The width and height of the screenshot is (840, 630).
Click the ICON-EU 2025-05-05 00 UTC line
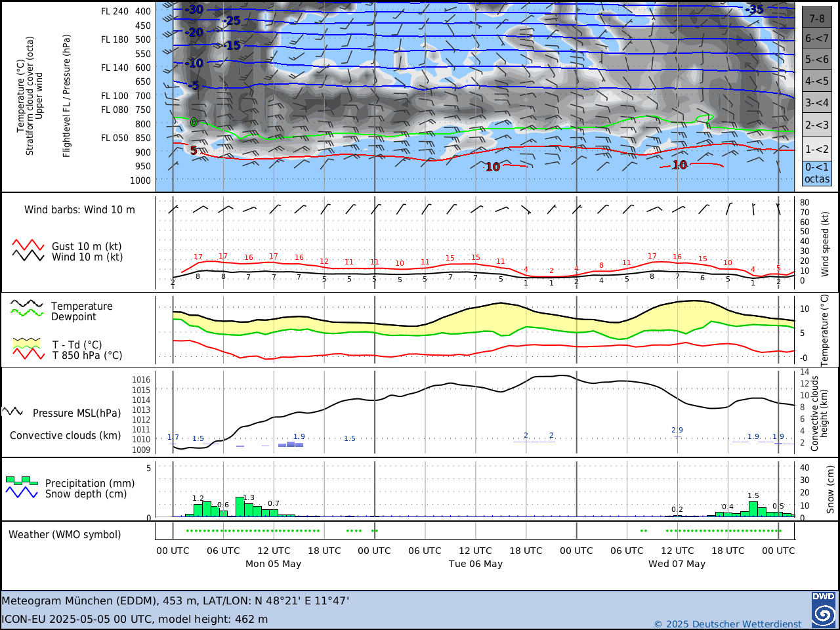[x=135, y=619]
